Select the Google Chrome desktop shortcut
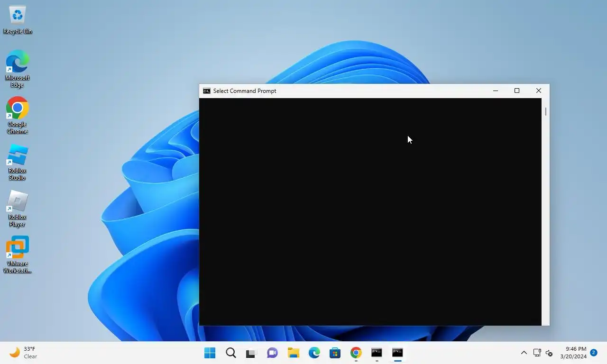This screenshot has width=607, height=364. 18,116
